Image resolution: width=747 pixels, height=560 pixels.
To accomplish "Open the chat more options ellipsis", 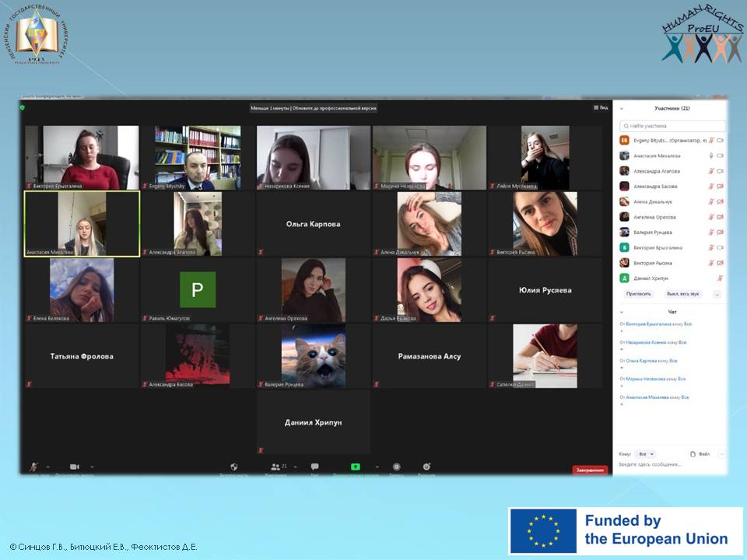I will [722, 454].
